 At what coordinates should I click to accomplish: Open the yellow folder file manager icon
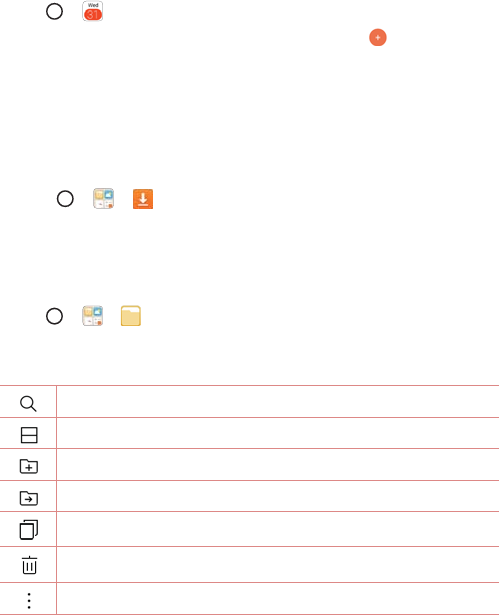pyautogui.click(x=131, y=316)
